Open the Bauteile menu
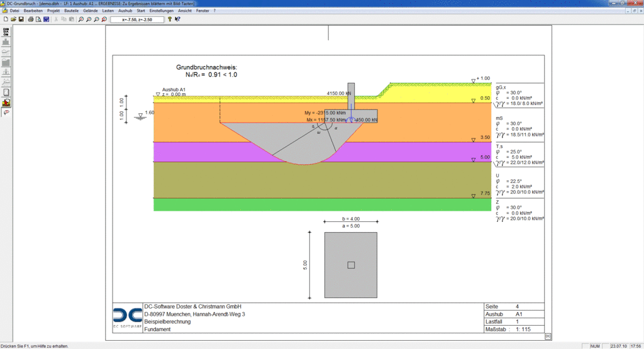 (71, 11)
